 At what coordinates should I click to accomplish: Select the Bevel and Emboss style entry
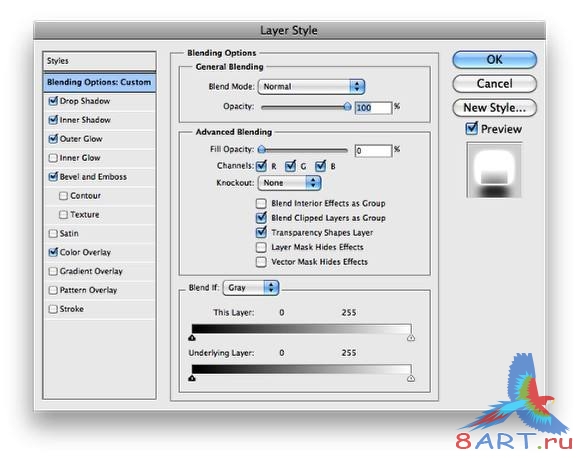(93, 177)
